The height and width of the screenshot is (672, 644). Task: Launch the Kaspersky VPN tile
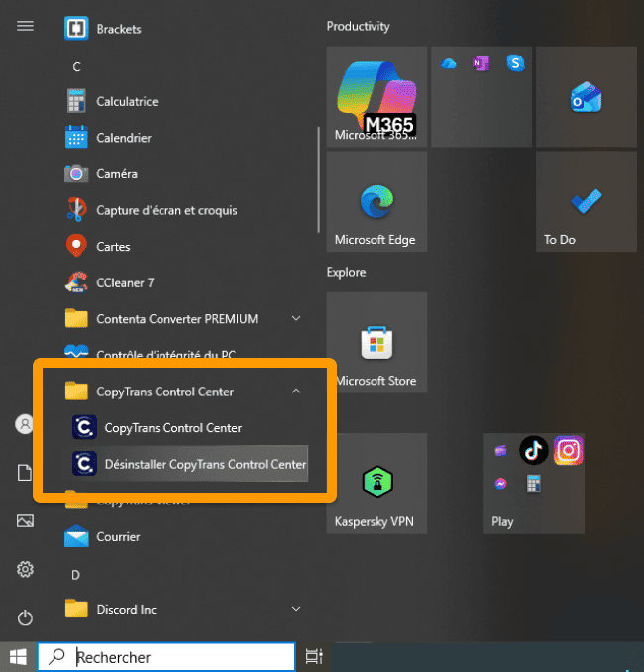tap(376, 484)
